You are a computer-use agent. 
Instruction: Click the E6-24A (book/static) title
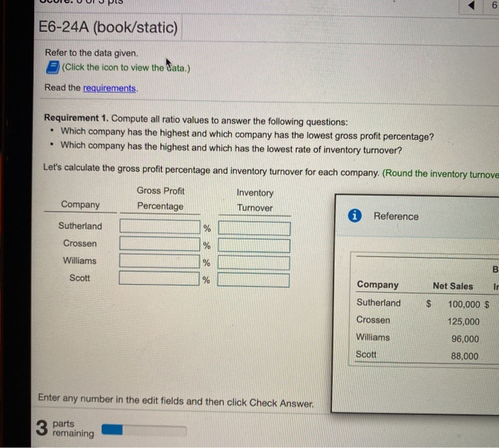108,27
